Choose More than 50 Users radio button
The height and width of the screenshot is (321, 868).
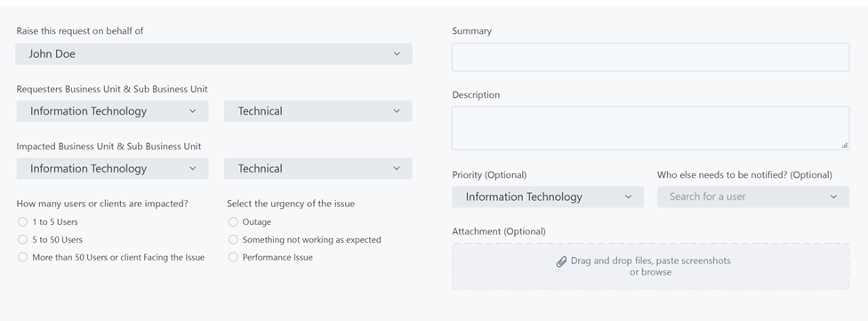[23, 257]
